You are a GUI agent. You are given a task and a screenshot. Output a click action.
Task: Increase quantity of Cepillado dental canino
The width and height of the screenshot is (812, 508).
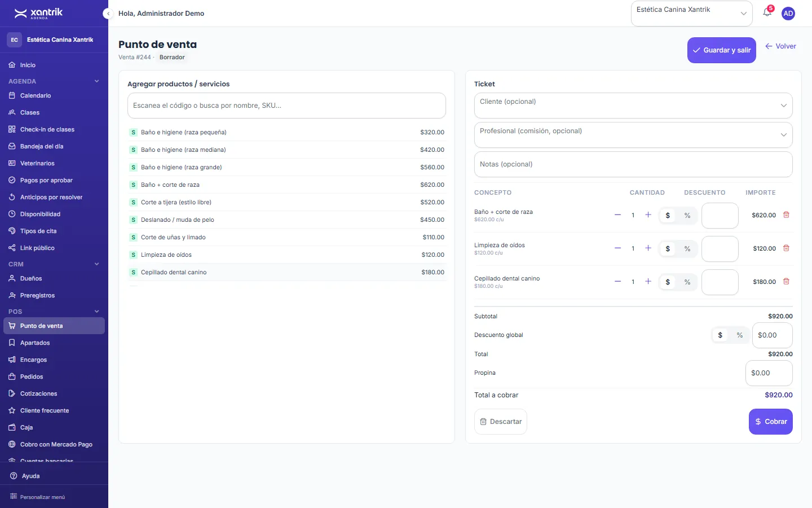pyautogui.click(x=648, y=282)
